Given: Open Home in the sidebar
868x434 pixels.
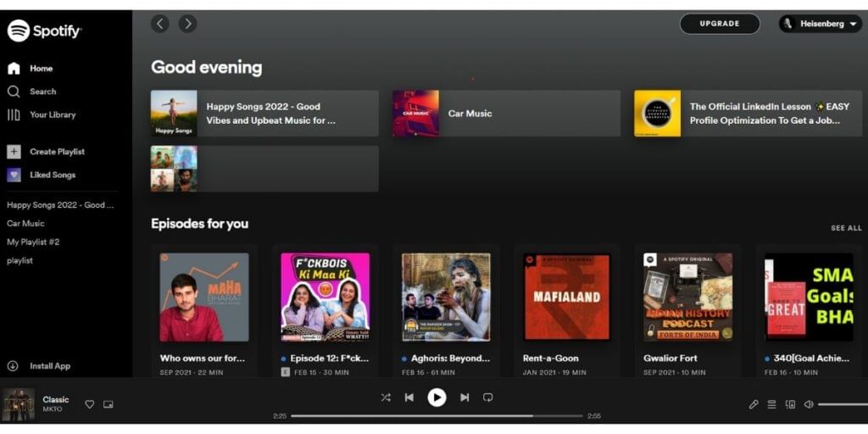Looking at the screenshot, I should click(31, 69).
